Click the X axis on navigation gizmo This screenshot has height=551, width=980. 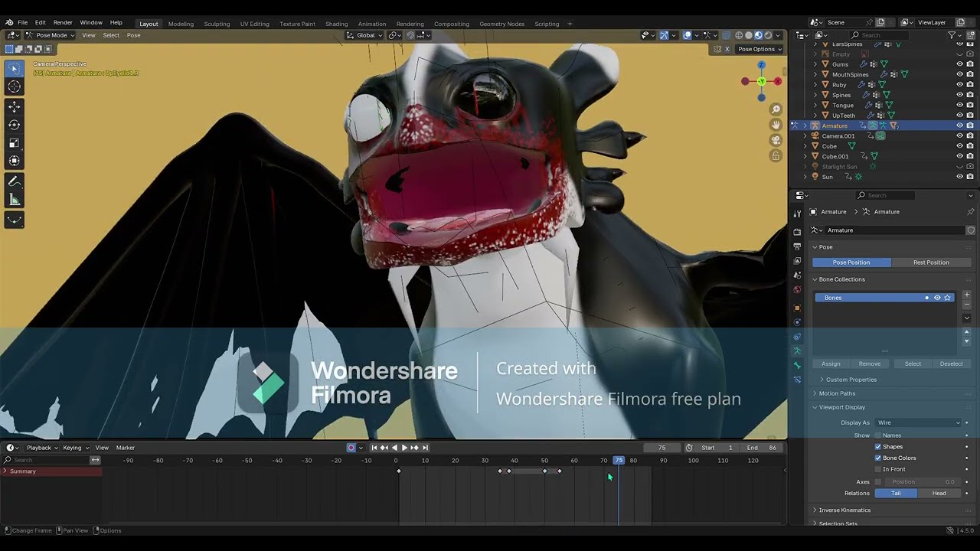777,81
